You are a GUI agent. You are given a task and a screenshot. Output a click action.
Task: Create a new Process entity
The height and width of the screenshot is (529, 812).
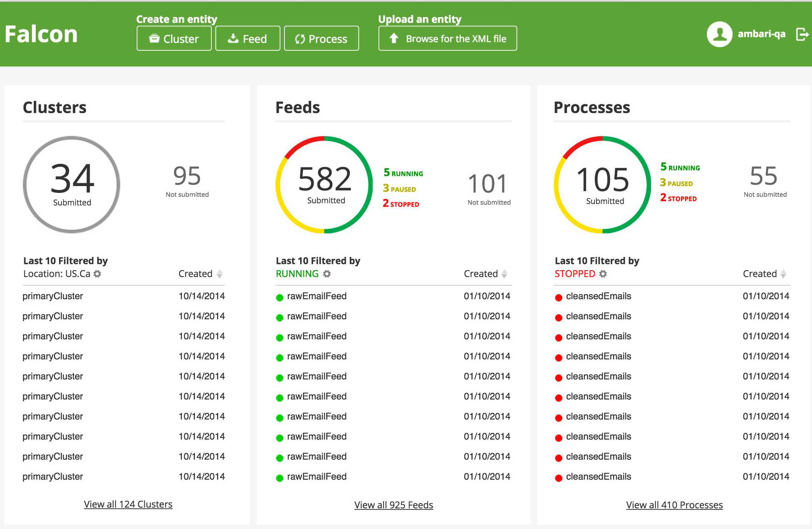click(322, 38)
